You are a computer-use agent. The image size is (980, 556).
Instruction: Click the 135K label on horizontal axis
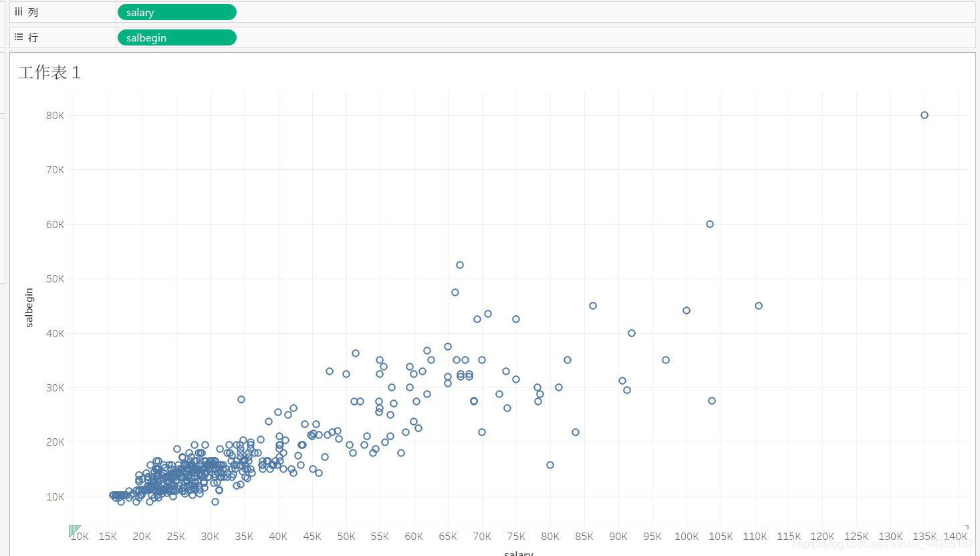tap(925, 537)
